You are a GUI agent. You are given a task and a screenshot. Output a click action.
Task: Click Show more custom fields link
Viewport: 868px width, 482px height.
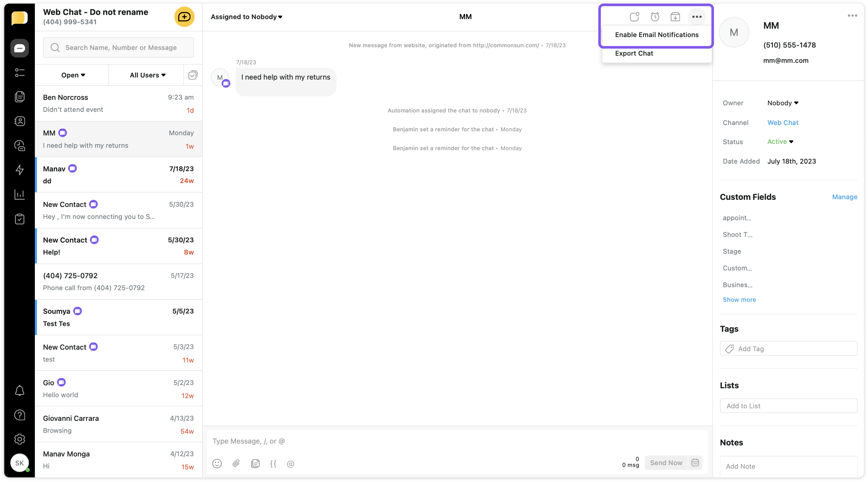739,299
